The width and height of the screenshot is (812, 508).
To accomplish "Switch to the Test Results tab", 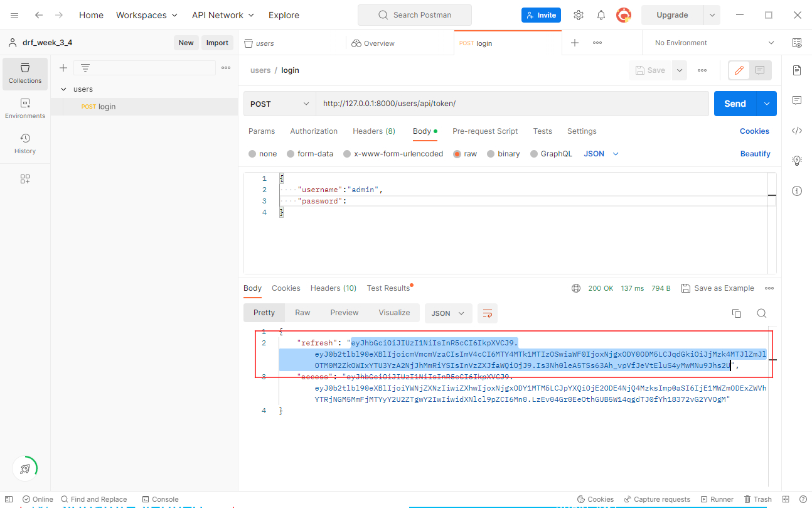I will pyautogui.click(x=389, y=288).
